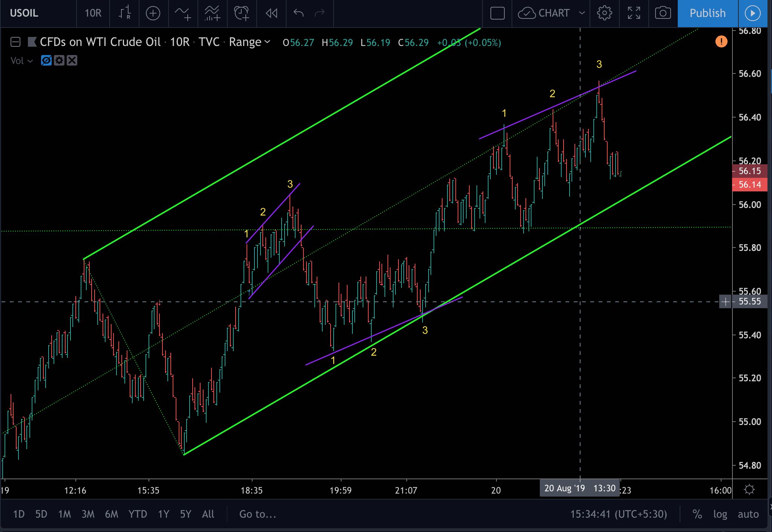The image size is (772, 532).
Task: Select the 5Y time range
Action: point(185,514)
